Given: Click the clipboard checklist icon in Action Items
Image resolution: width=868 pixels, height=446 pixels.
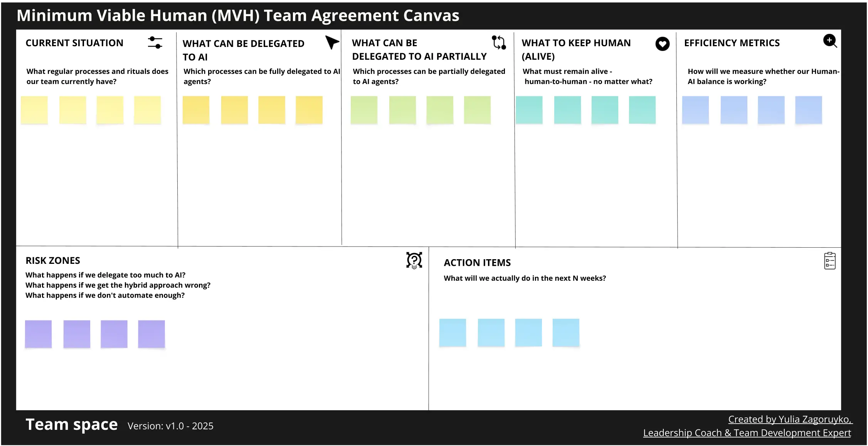Looking at the screenshot, I should (829, 261).
